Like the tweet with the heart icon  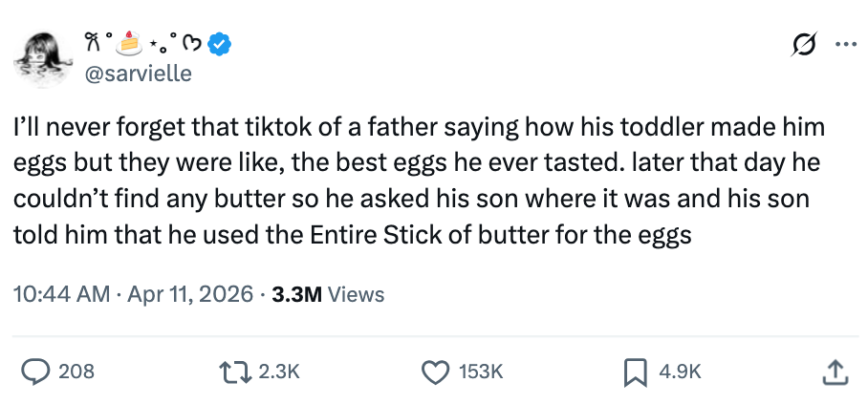point(436,371)
